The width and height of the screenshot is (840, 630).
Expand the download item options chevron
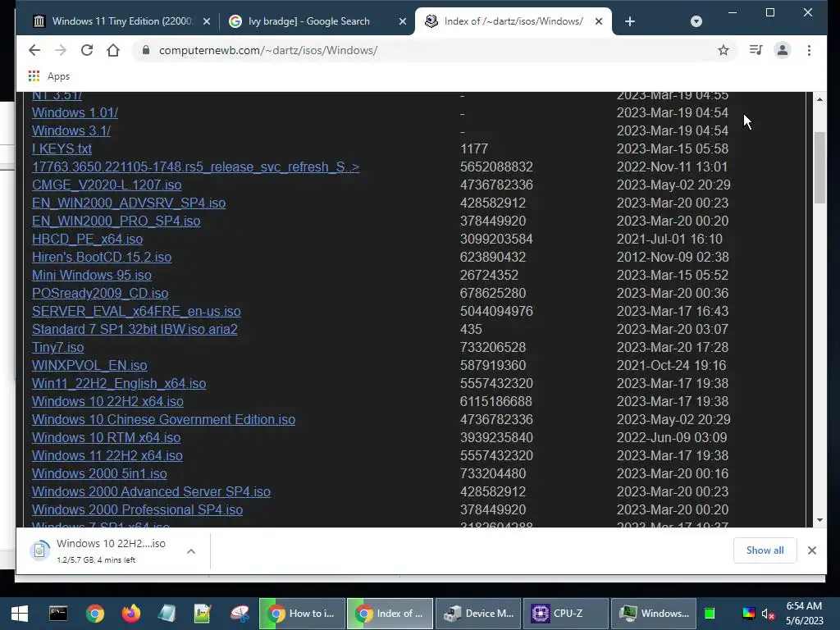coord(191,550)
